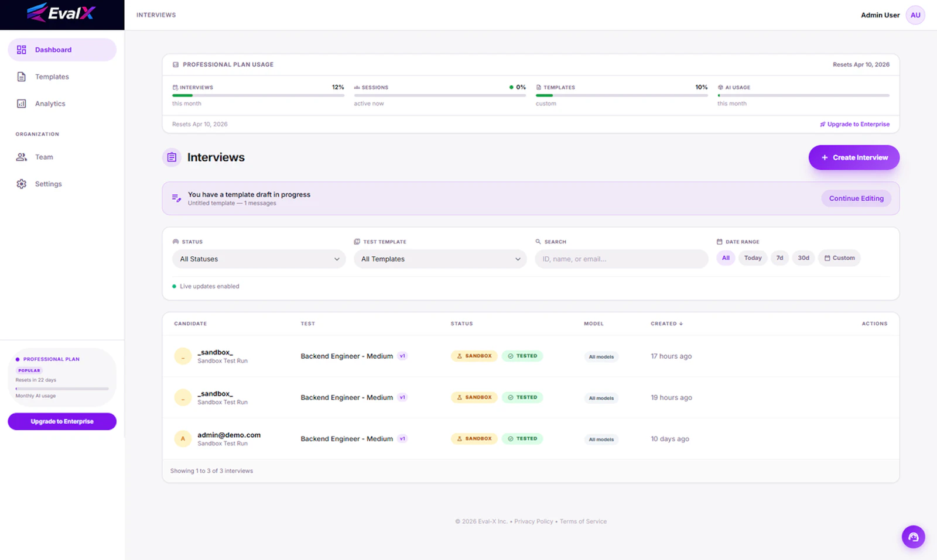Click v1 version tag in 17 hours ago row
This screenshot has width=937, height=560.
coord(402,356)
